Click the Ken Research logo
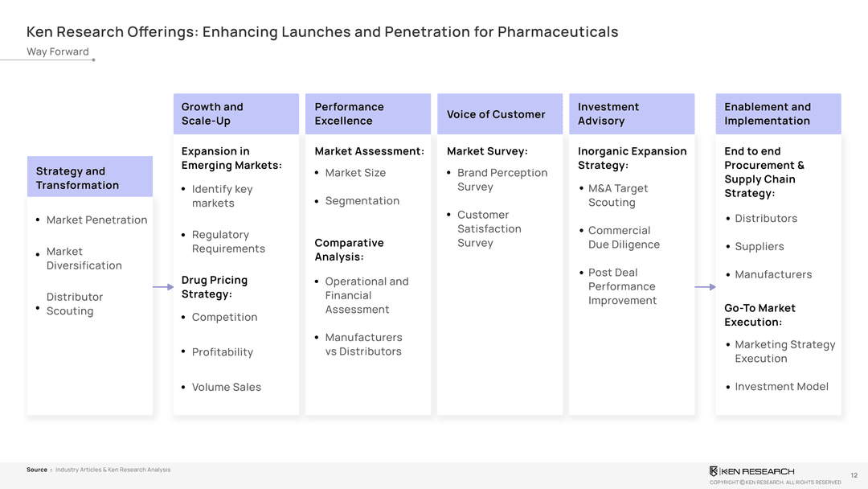The width and height of the screenshot is (868, 489). coord(751,471)
